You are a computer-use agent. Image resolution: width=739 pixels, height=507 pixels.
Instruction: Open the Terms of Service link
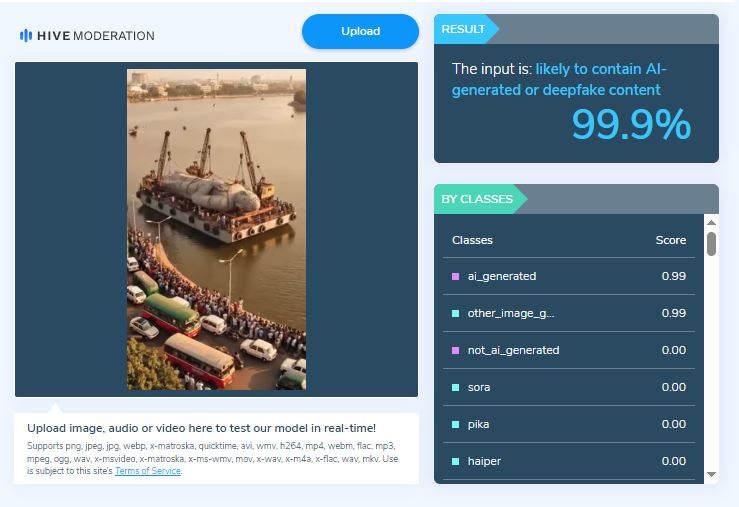[148, 471]
